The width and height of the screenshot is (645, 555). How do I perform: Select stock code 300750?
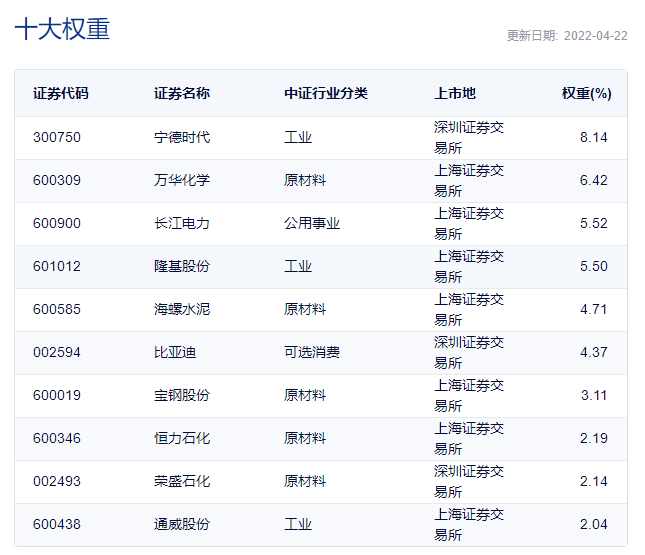pyautogui.click(x=57, y=137)
